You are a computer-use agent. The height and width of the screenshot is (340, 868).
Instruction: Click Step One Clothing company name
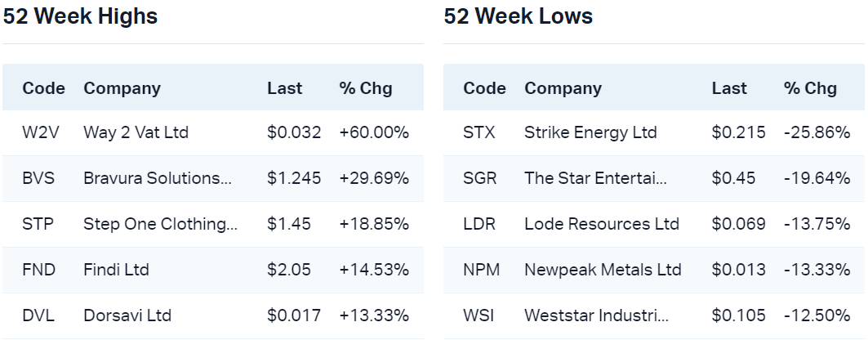pos(160,224)
